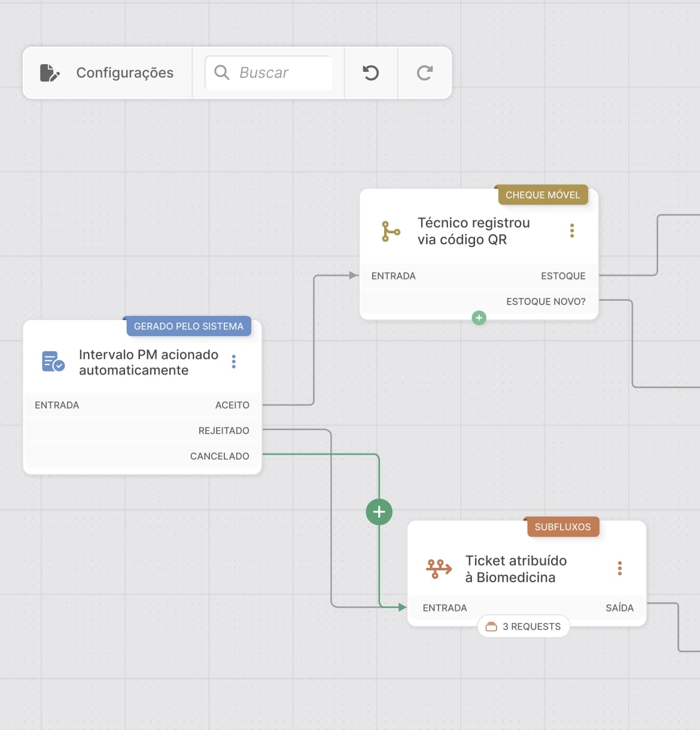Click the 3 REQUESTS badge
The width and height of the screenshot is (700, 730).
tap(524, 626)
